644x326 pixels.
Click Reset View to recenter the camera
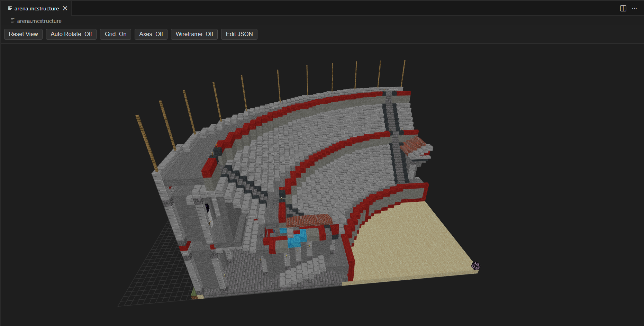pyautogui.click(x=23, y=34)
